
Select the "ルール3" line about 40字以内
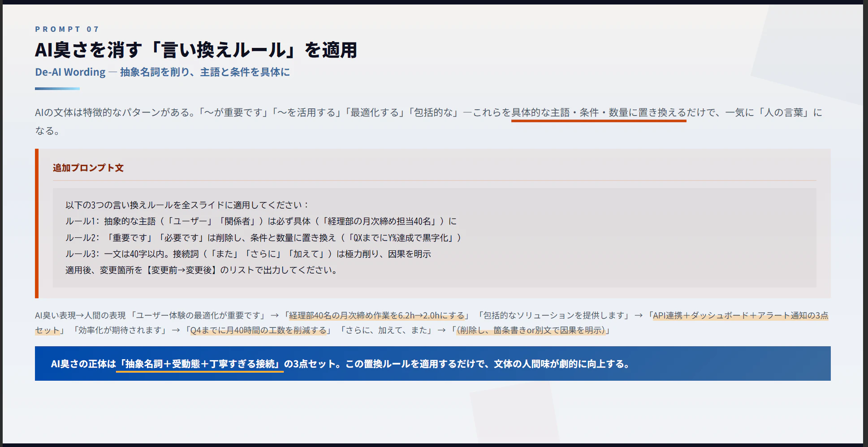(248, 254)
